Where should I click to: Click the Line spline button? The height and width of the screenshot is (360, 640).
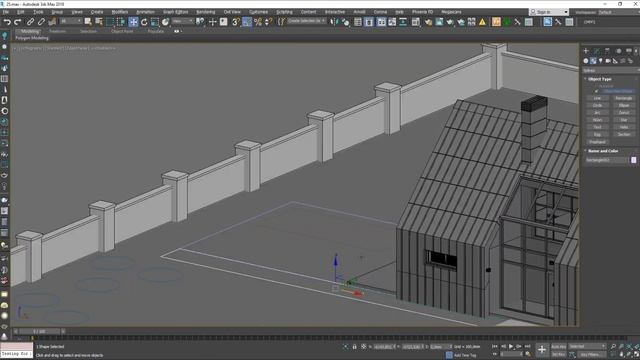pos(597,98)
